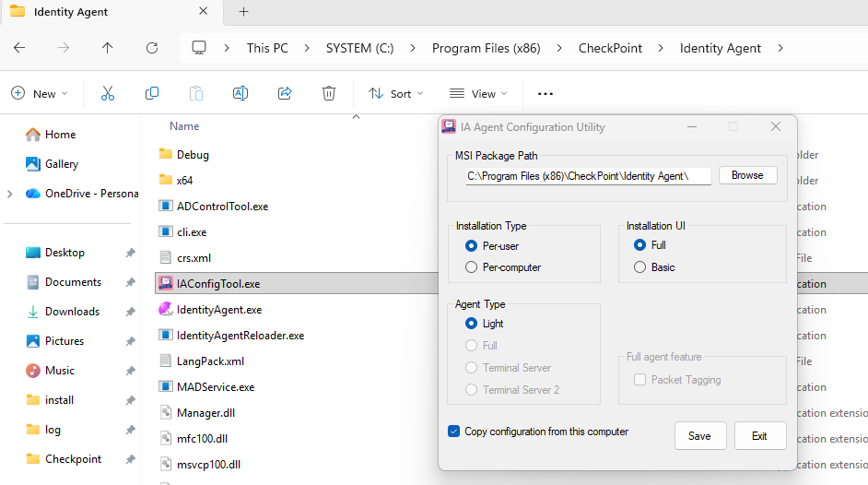Click the x64 folder icon
The width and height of the screenshot is (868, 485).
tap(166, 180)
